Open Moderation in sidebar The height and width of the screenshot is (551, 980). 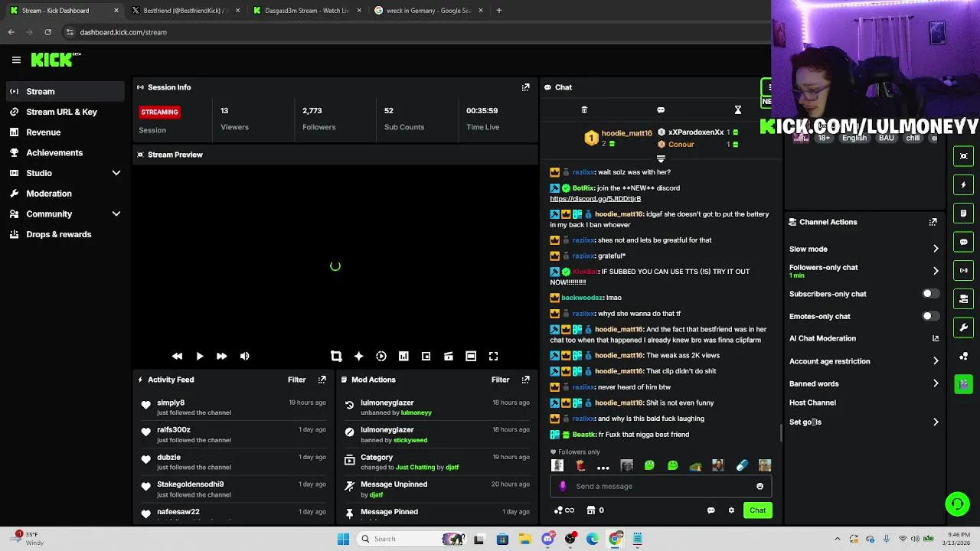(64, 194)
